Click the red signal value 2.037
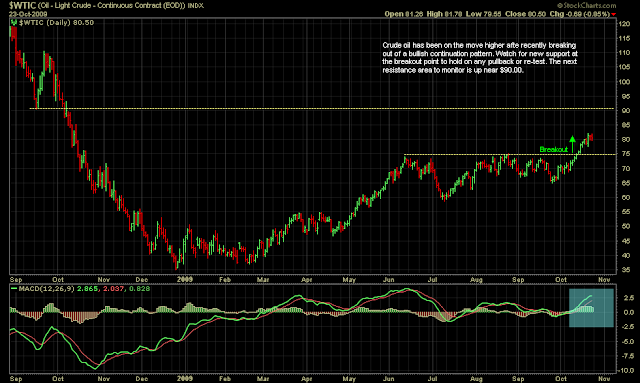The height and width of the screenshot is (383, 640). click(x=113, y=289)
